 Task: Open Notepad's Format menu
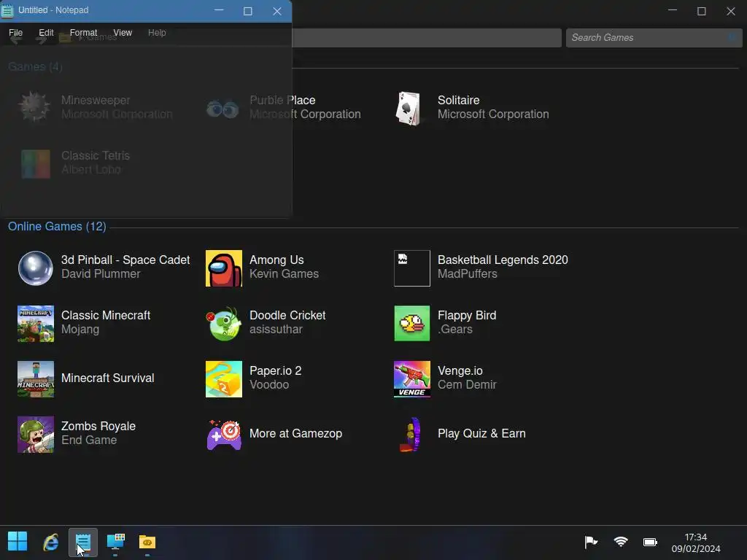coord(83,33)
